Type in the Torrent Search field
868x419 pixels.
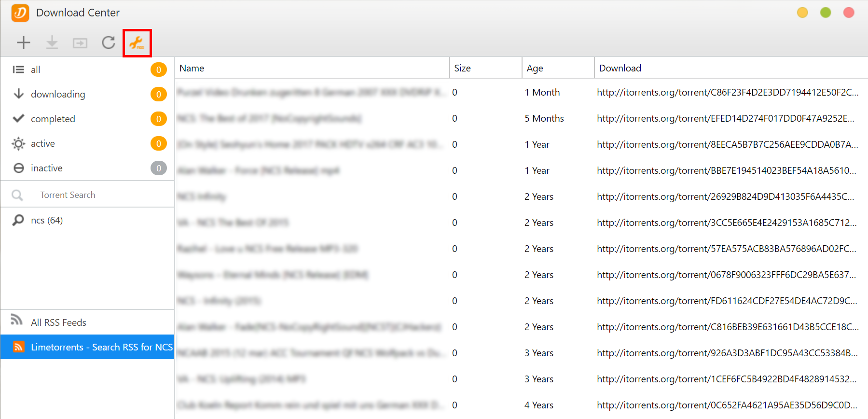[x=96, y=195]
